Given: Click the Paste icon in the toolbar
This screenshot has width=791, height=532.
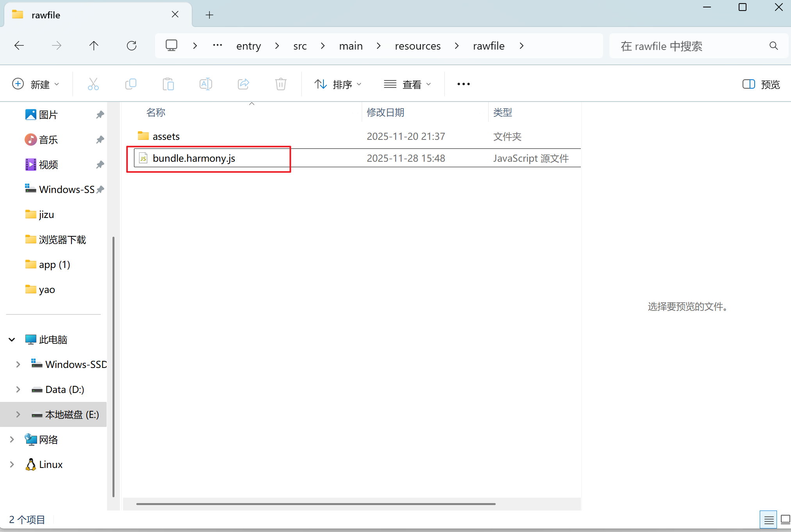Looking at the screenshot, I should 168,84.
